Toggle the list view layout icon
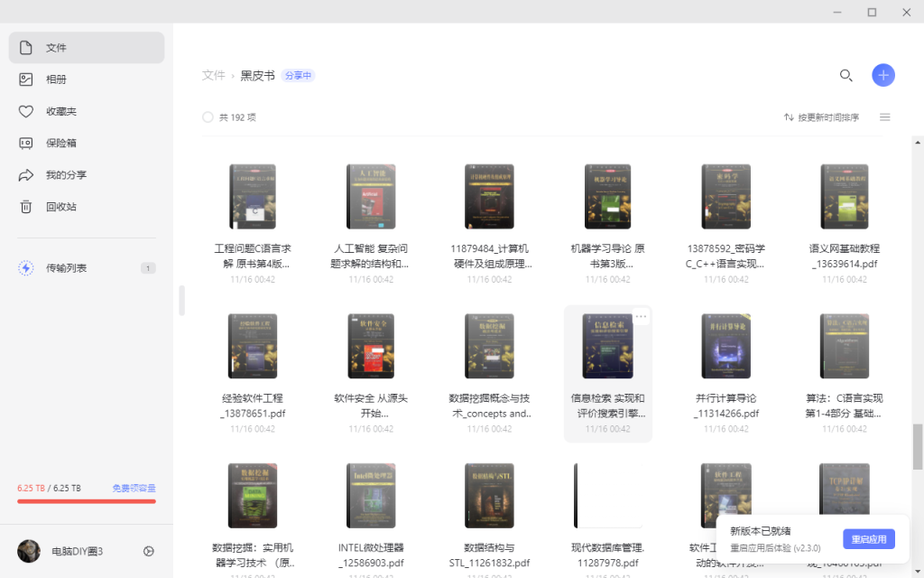Viewport: 924px width, 578px height. [884, 117]
